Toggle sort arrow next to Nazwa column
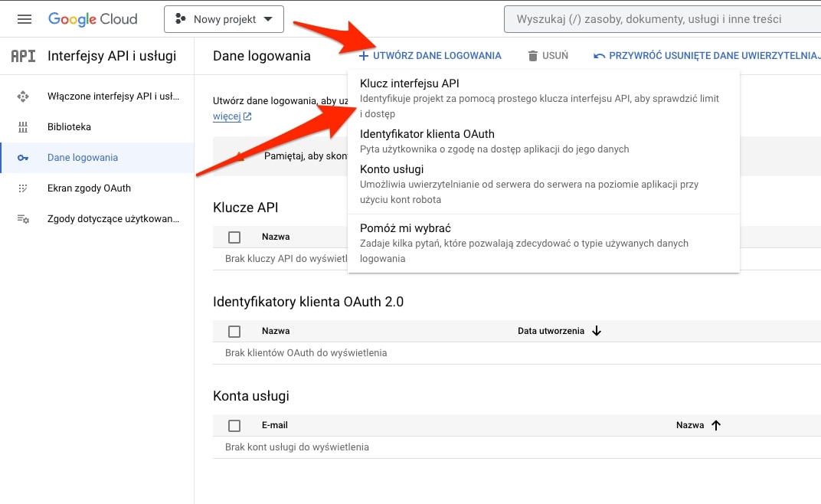This screenshot has height=504, width=821. point(715,424)
